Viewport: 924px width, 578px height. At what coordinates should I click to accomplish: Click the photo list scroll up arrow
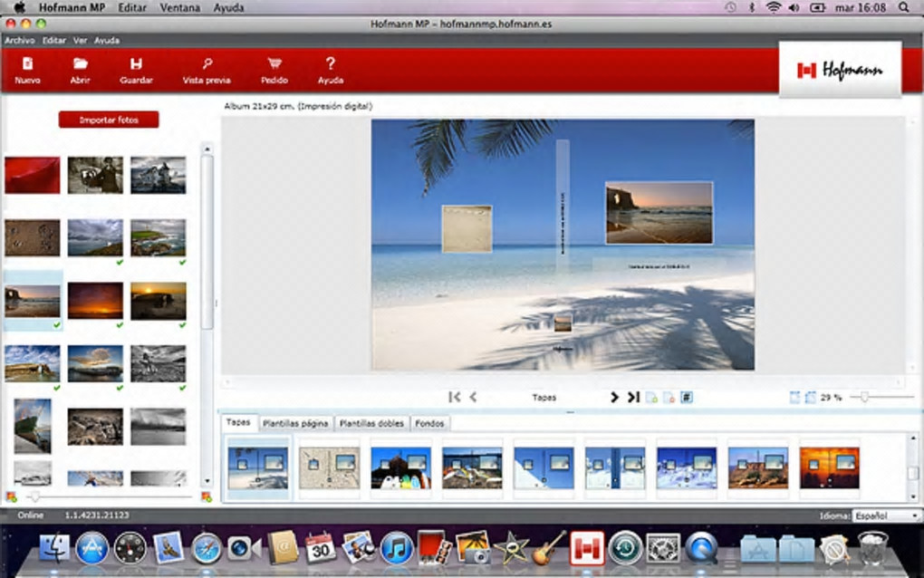[x=207, y=149]
